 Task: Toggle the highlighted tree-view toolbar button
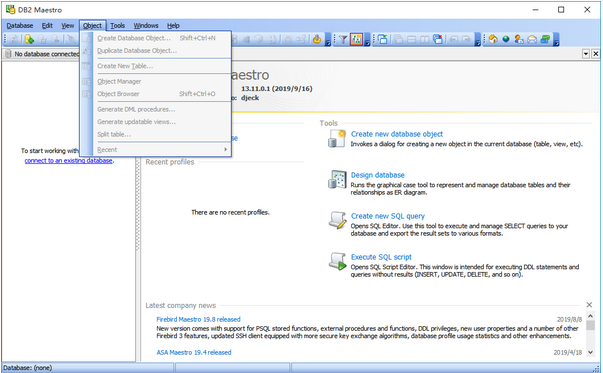pos(356,39)
